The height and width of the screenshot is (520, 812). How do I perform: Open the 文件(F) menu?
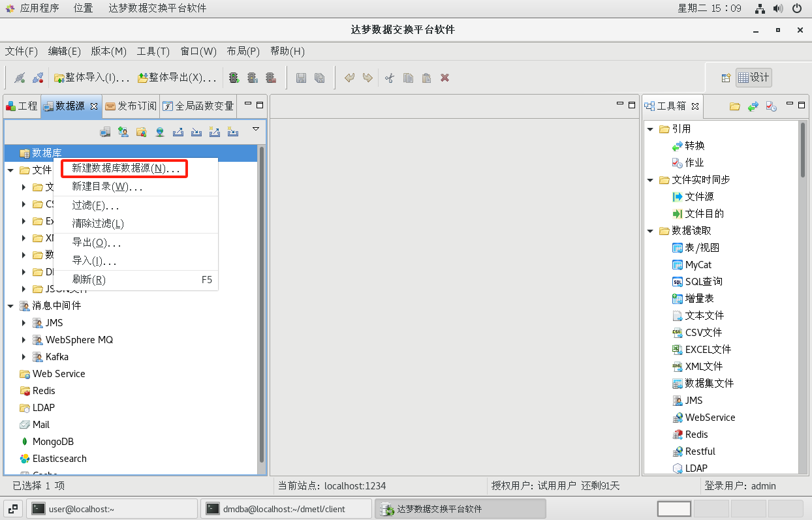(x=22, y=52)
